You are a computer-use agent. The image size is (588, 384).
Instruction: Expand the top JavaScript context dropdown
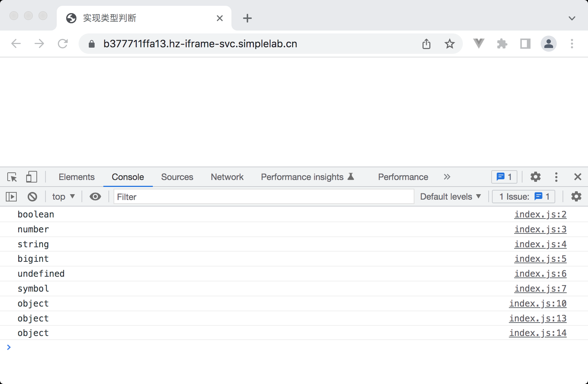[63, 197]
